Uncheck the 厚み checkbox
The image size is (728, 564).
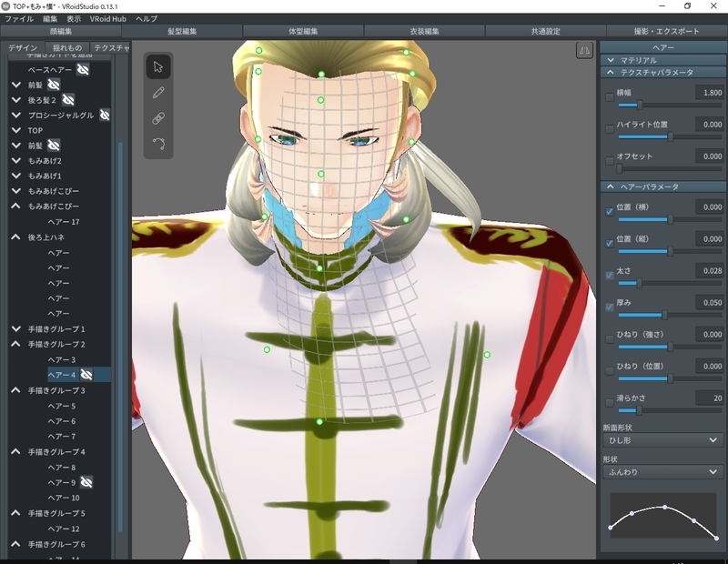pyautogui.click(x=610, y=307)
